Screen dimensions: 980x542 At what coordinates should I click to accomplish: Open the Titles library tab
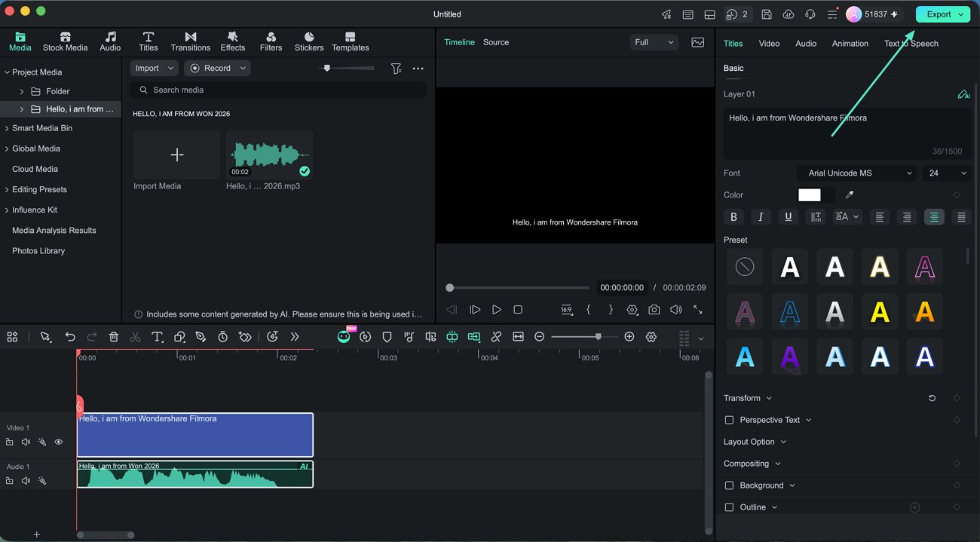click(x=149, y=41)
